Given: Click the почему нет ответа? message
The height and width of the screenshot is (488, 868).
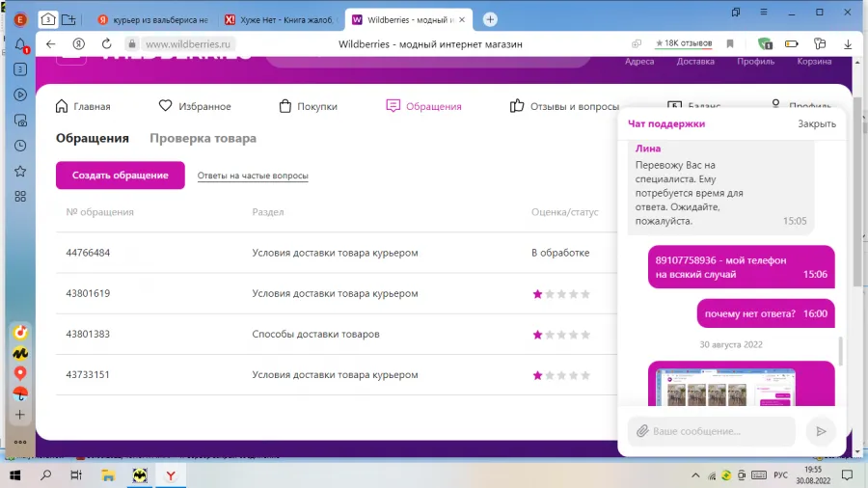Looking at the screenshot, I should coord(766,313).
